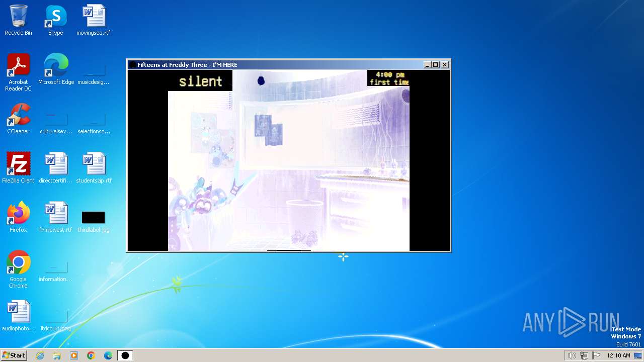Select the Fifteens at Freddy taskbar button

(125, 355)
